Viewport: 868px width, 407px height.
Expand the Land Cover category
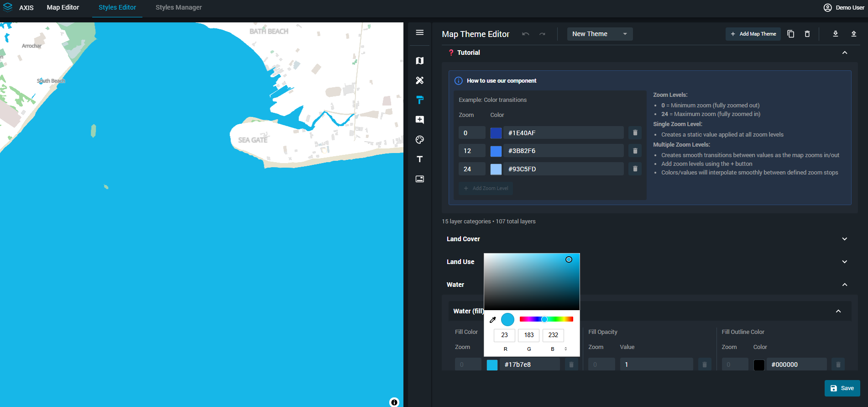pos(844,239)
